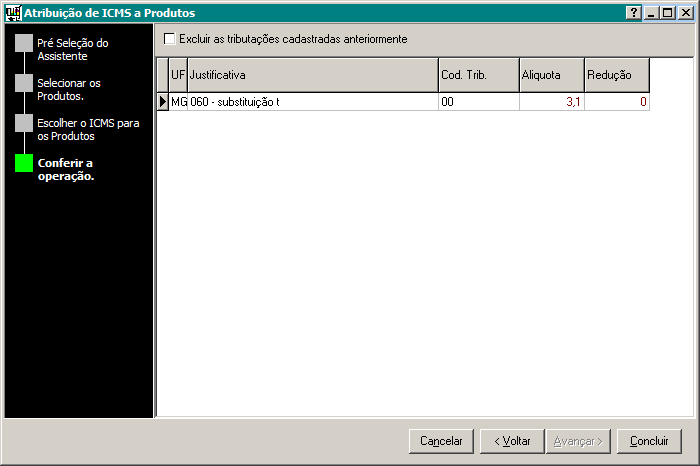
Task: Sort by the Justificativa column header
Action: (313, 75)
